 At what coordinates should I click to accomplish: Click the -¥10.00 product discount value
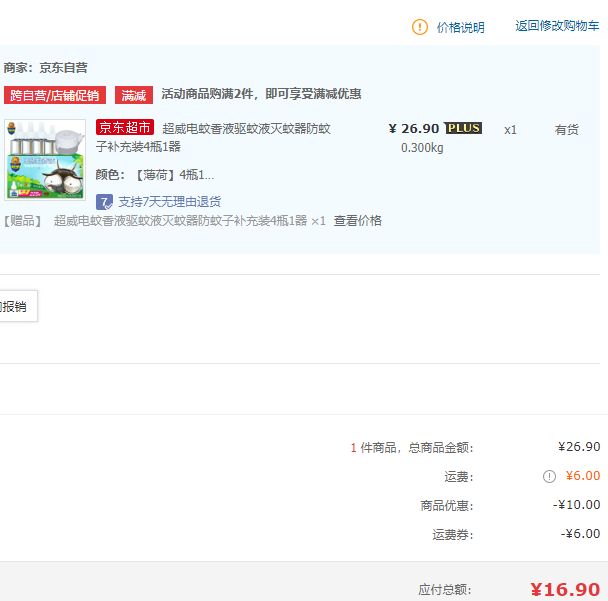coord(577,505)
